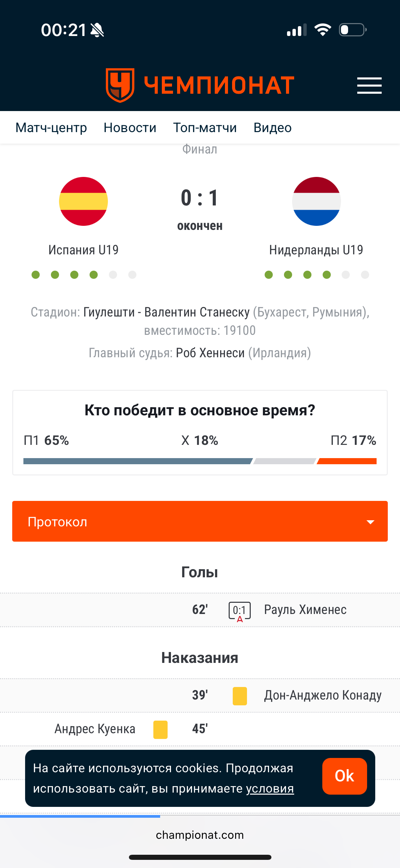Tap the silent mode bell icon
The width and height of the screenshot is (400, 868).
point(97,30)
